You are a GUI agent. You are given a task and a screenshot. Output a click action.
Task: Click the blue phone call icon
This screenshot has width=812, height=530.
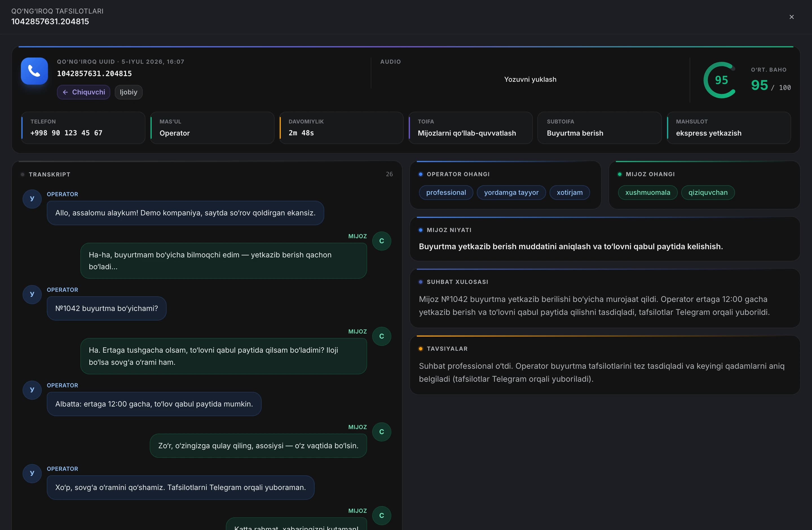pyautogui.click(x=34, y=71)
